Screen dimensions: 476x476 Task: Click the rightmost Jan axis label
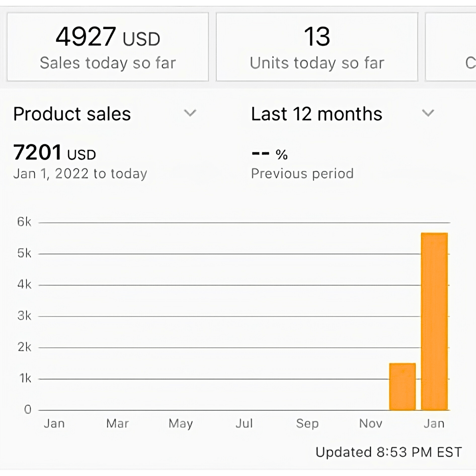[x=434, y=424]
